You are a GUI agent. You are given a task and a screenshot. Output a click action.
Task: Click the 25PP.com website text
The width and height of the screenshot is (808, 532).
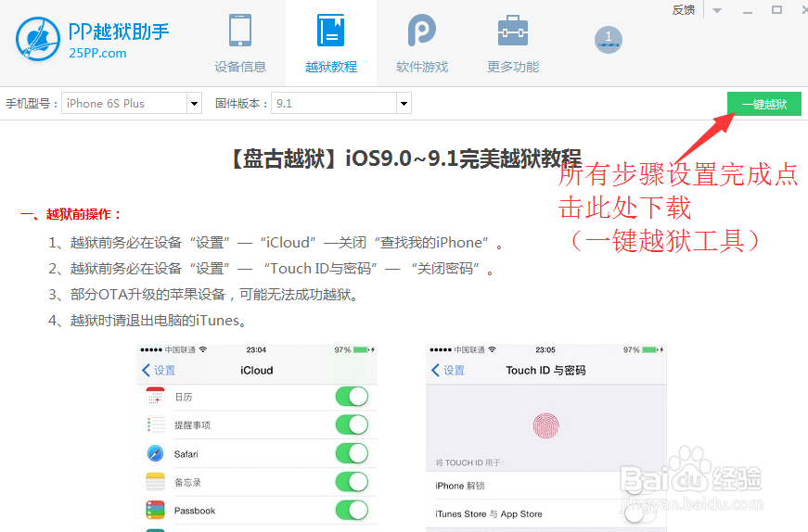(97, 53)
